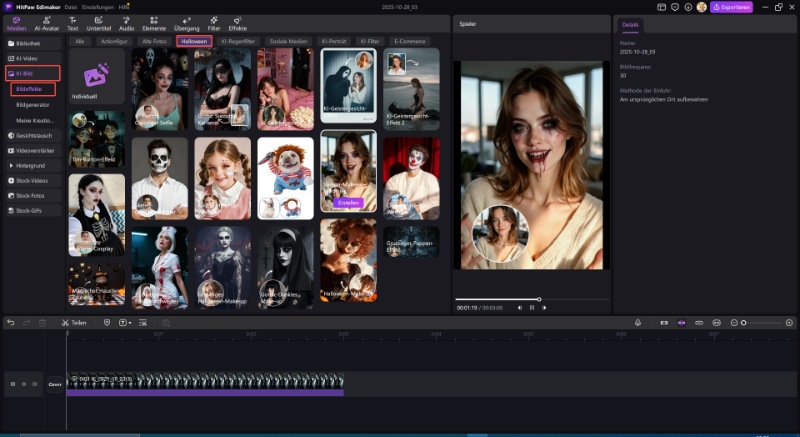Click the undo arrow in timeline toolbar
Screen dimensions: 800x437
pos(11,323)
